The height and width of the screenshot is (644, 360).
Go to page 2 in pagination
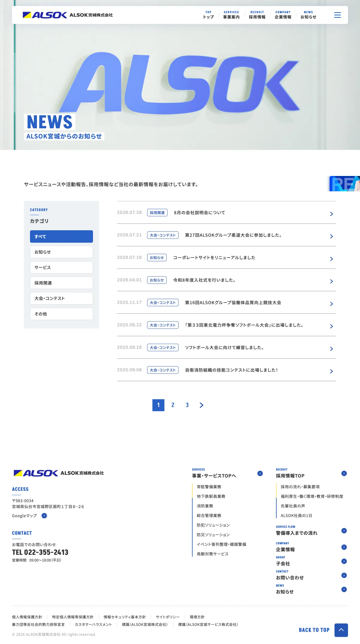(173, 405)
